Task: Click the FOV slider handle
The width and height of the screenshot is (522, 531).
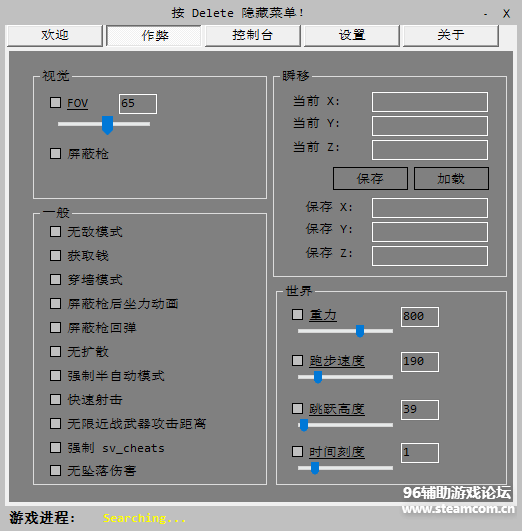Action: click(x=108, y=125)
